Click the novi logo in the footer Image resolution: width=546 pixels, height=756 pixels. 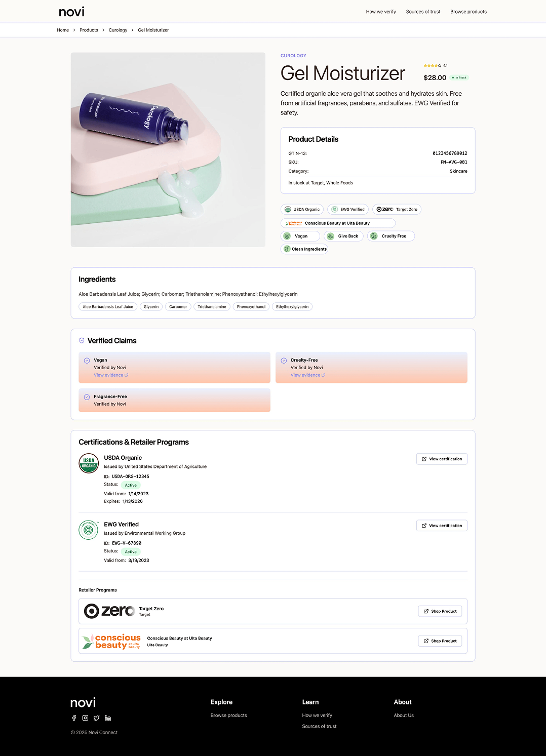click(x=83, y=702)
